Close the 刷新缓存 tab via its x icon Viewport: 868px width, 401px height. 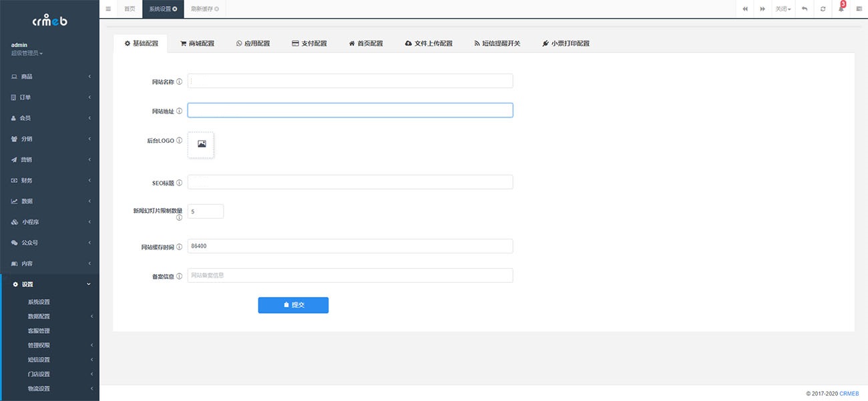pos(216,9)
